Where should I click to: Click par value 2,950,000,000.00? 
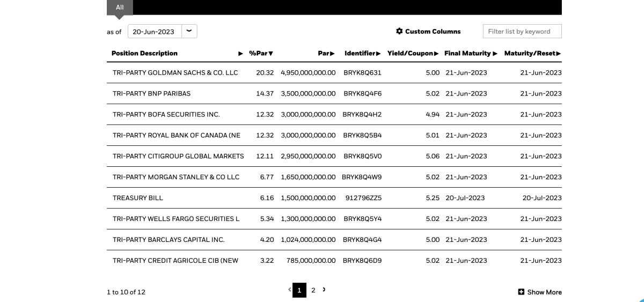click(x=308, y=156)
